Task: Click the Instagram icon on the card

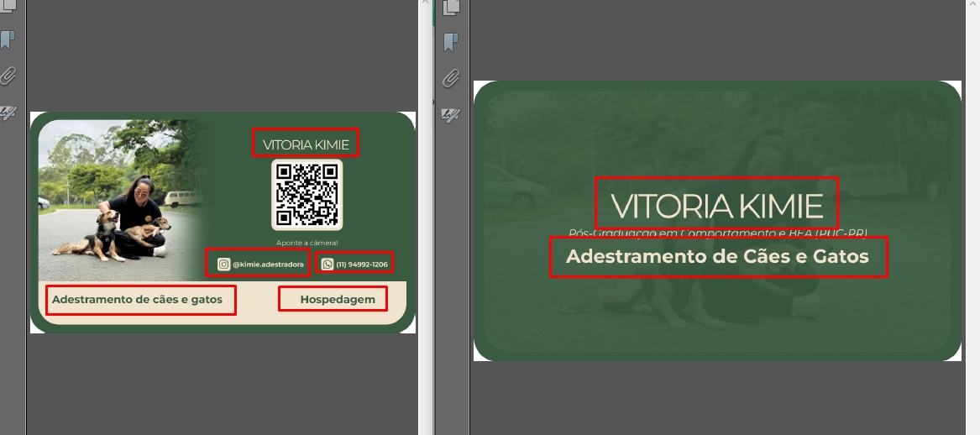Action: pyautogui.click(x=223, y=264)
